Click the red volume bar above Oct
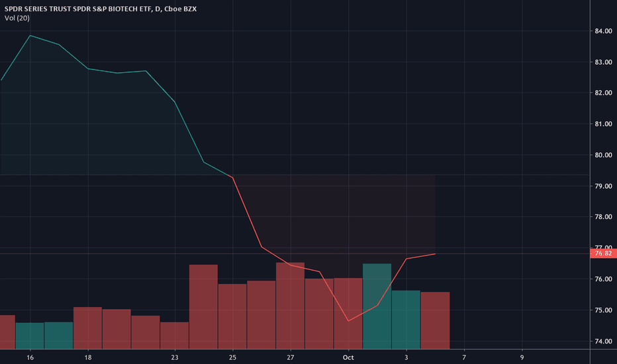Viewport: 617px width, 364px height. (x=348, y=314)
